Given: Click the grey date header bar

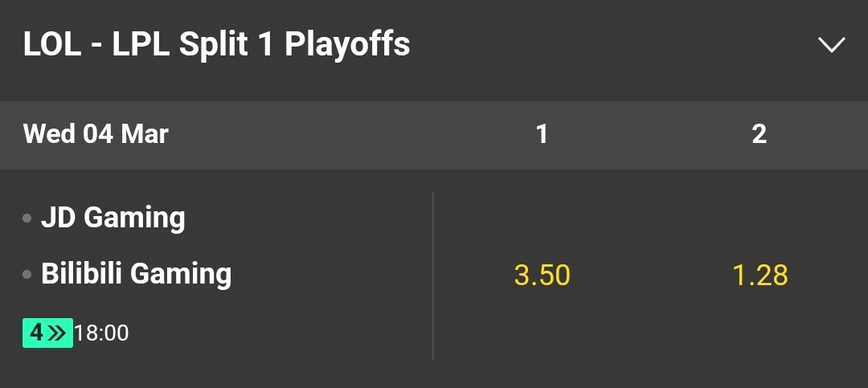Looking at the screenshot, I should click(x=321, y=134).
